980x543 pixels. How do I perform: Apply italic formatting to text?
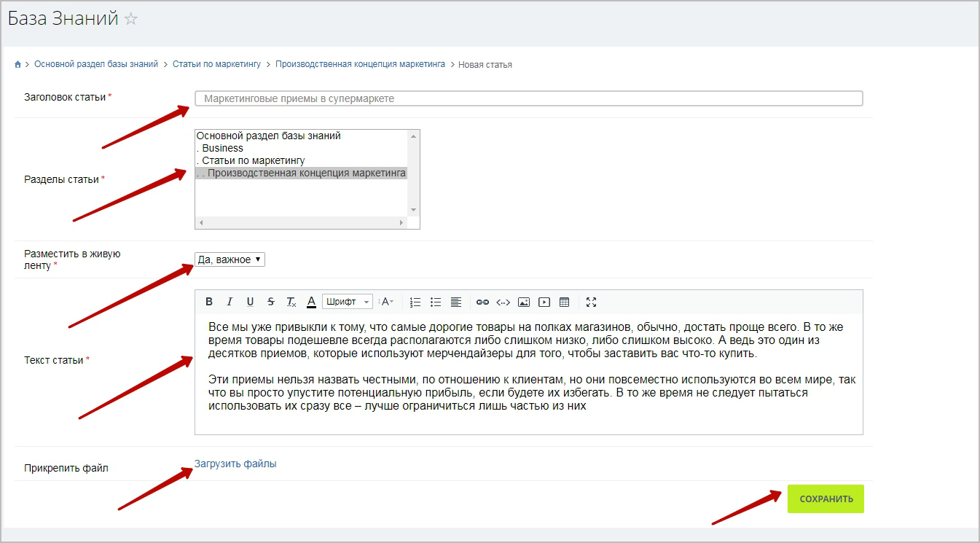coord(230,302)
